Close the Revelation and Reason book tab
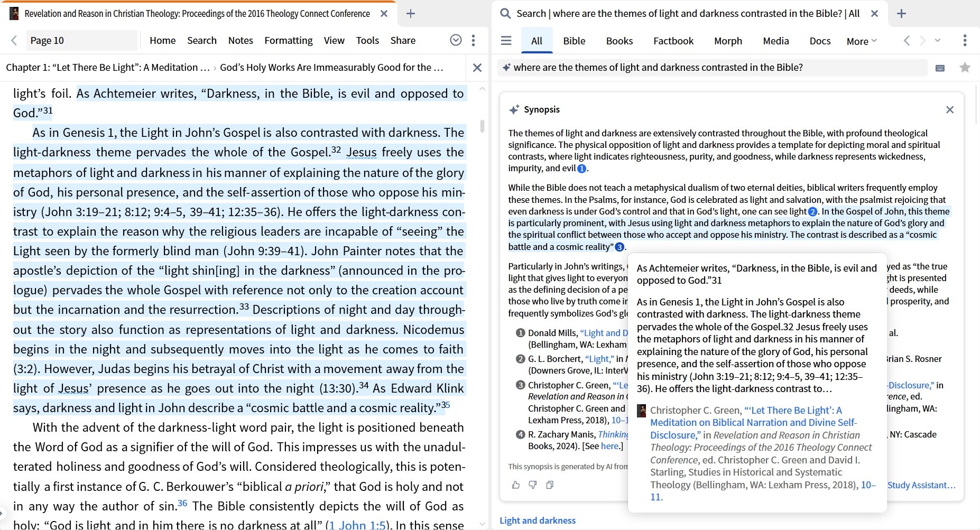Image resolution: width=980 pixels, height=530 pixels. (384, 14)
